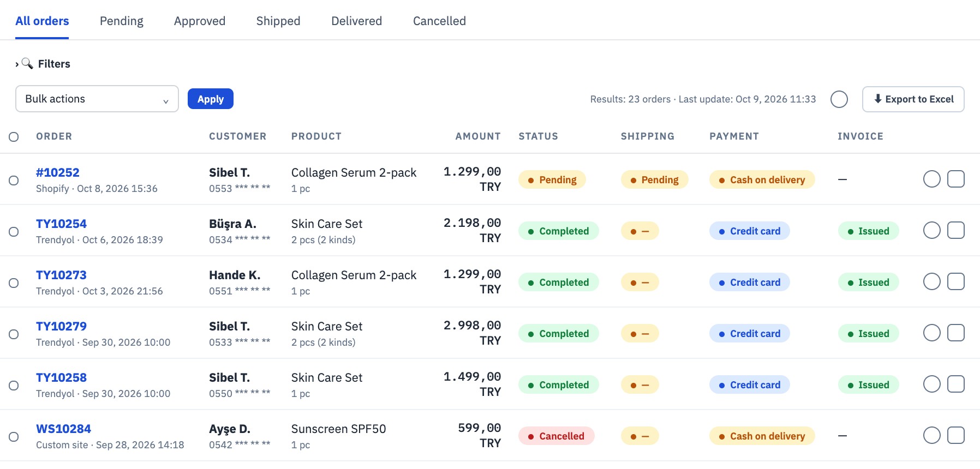Click the round icon beside the last-update time

pyautogui.click(x=839, y=99)
